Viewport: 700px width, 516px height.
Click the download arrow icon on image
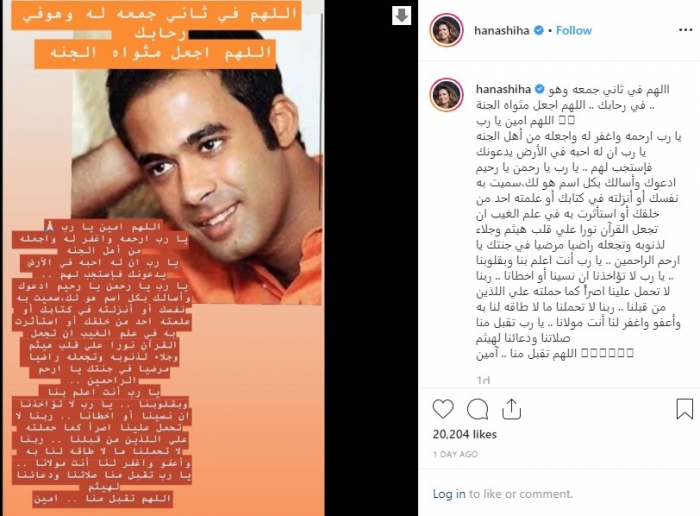tap(401, 16)
